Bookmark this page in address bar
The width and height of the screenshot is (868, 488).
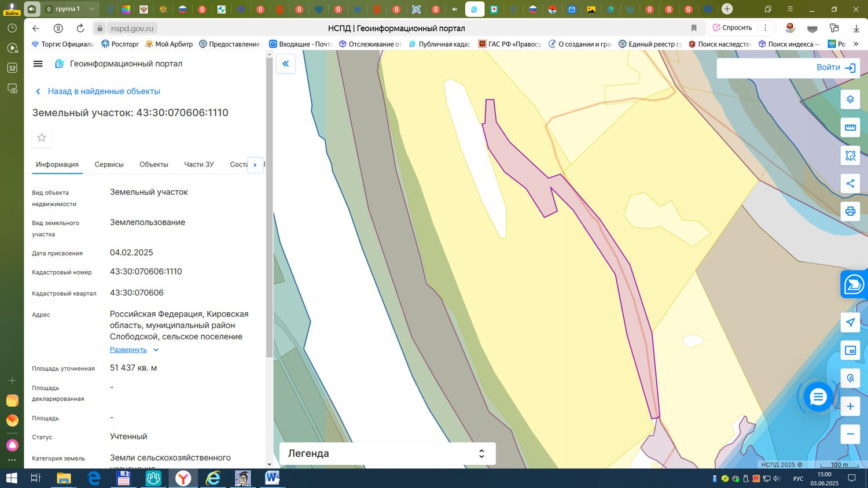[x=694, y=28]
